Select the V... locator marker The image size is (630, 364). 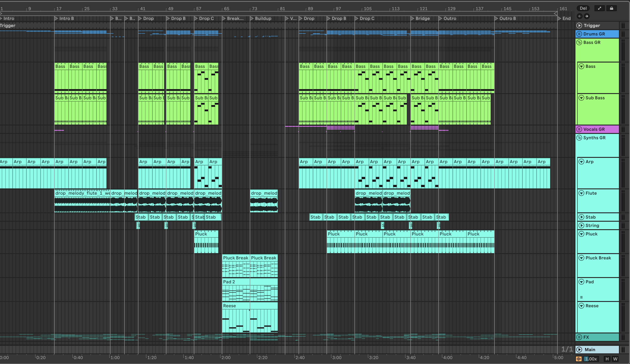coord(291,18)
